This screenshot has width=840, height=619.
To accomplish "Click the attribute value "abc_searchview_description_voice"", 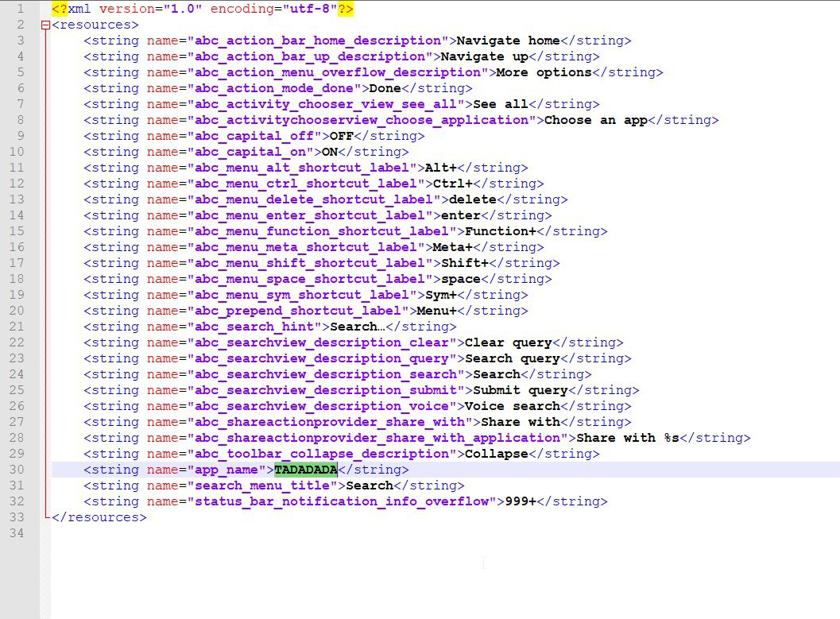I will tap(322, 406).
